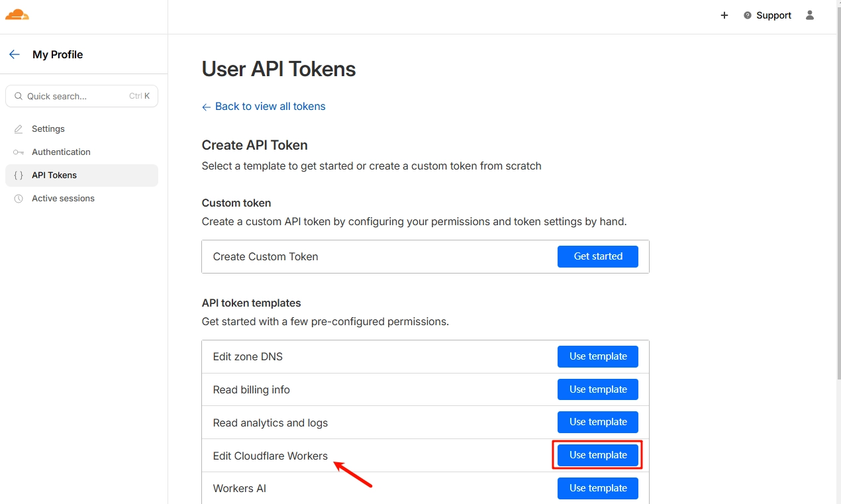Open Authentication sidebar item
Viewport: 841px width, 504px height.
(61, 152)
